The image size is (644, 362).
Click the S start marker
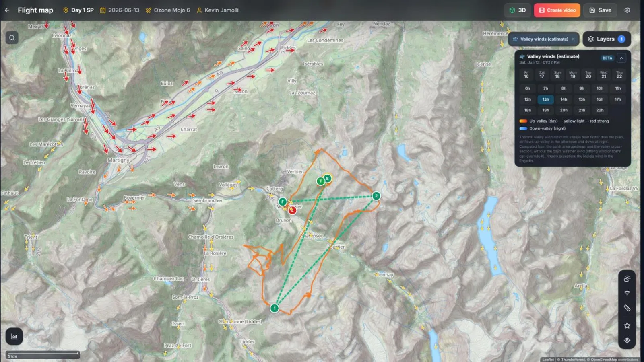328,178
